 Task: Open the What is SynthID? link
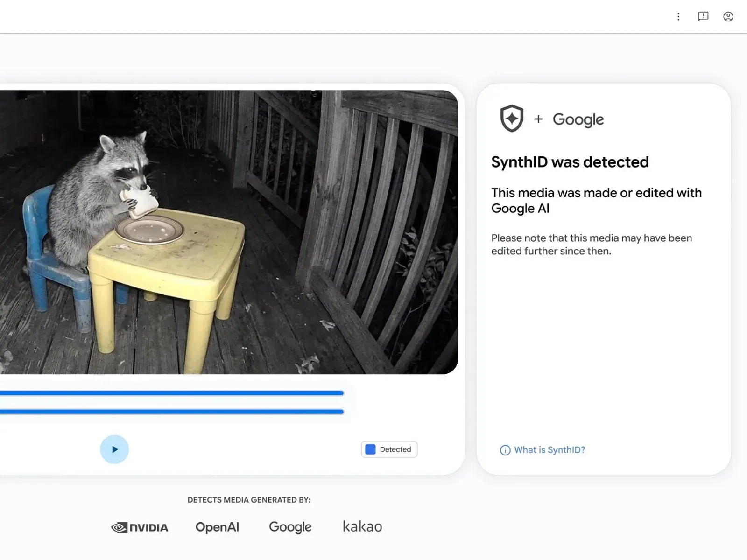coord(550,450)
